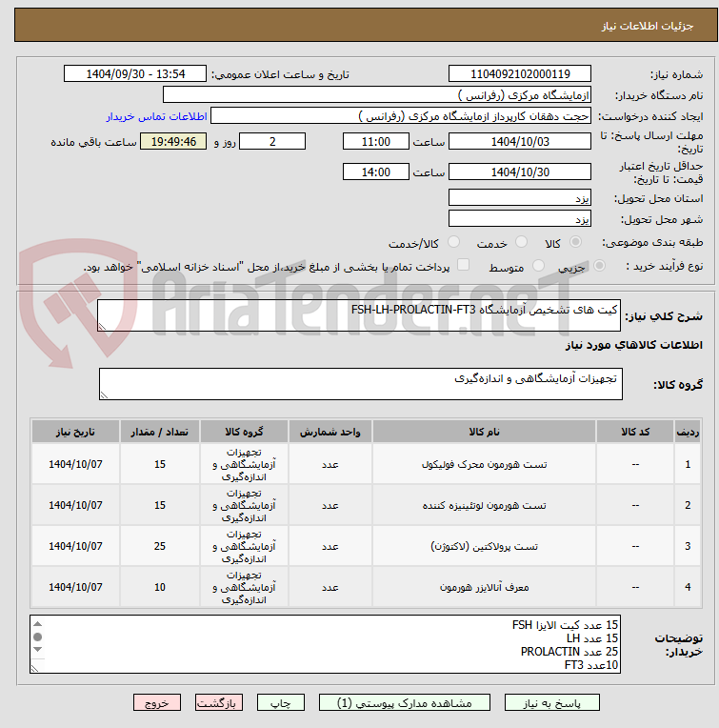Screen dimensions: 719x728
Task: Click the row تست هورمون لوتئینیزه کننده
Action: 366,505
